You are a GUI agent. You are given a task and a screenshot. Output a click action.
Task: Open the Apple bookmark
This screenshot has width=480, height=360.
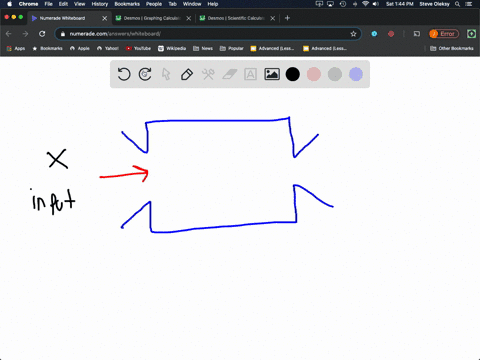pyautogui.click(x=80, y=48)
